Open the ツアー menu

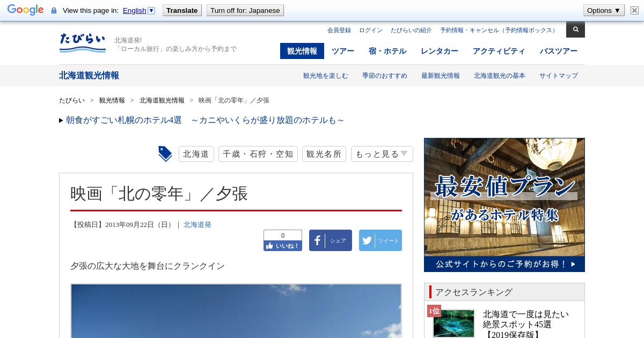tap(343, 51)
